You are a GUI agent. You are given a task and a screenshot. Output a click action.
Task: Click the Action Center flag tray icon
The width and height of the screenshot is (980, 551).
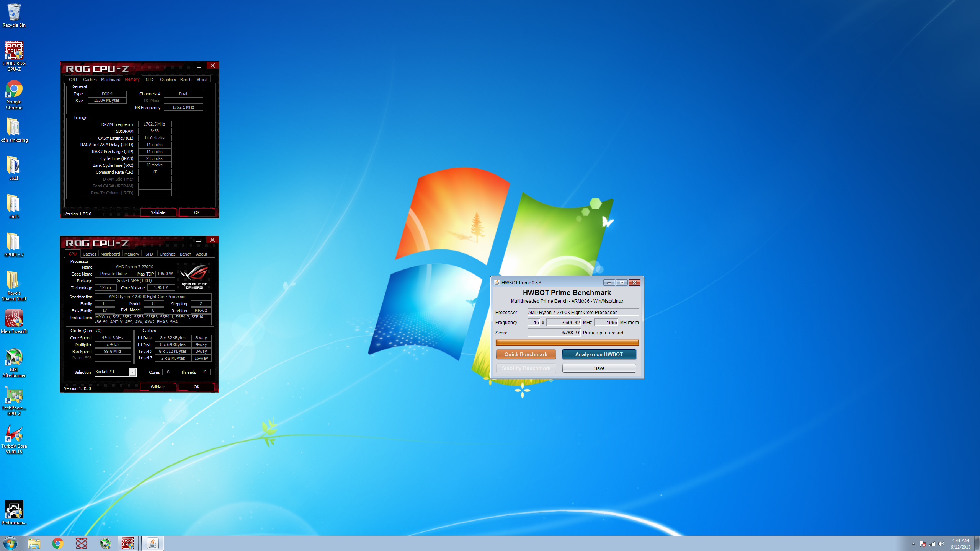tap(923, 544)
